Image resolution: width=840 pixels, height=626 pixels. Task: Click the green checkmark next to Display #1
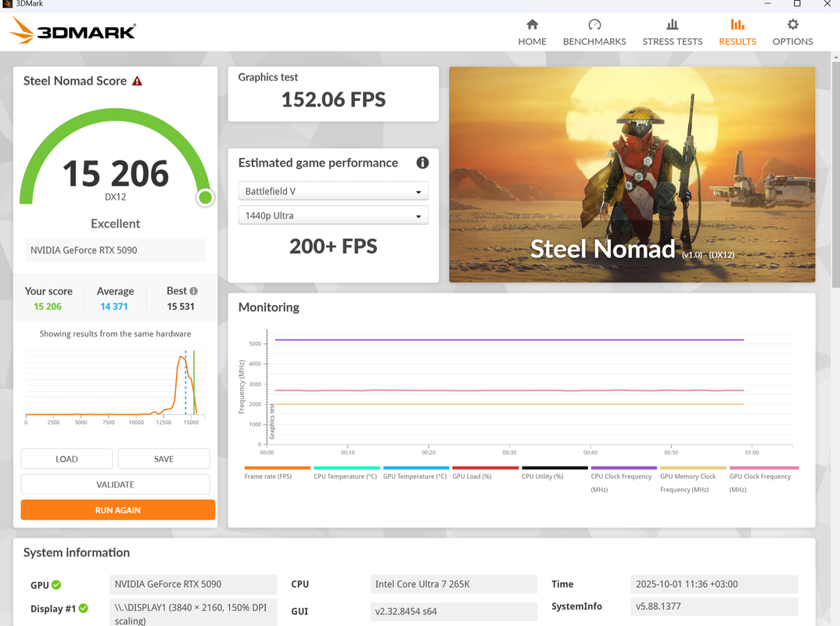pyautogui.click(x=83, y=608)
